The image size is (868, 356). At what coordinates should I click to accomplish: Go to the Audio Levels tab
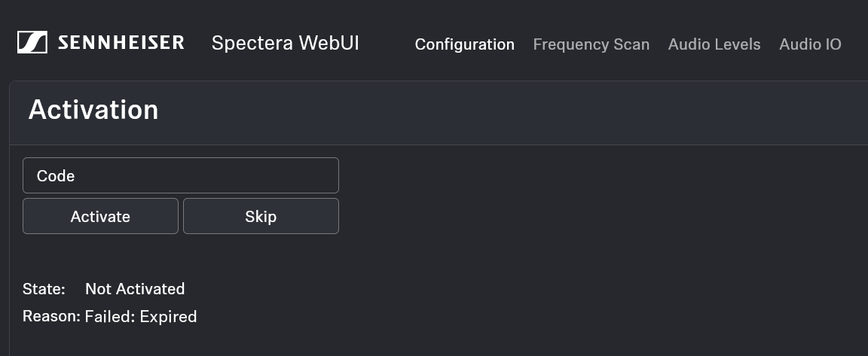click(x=714, y=44)
